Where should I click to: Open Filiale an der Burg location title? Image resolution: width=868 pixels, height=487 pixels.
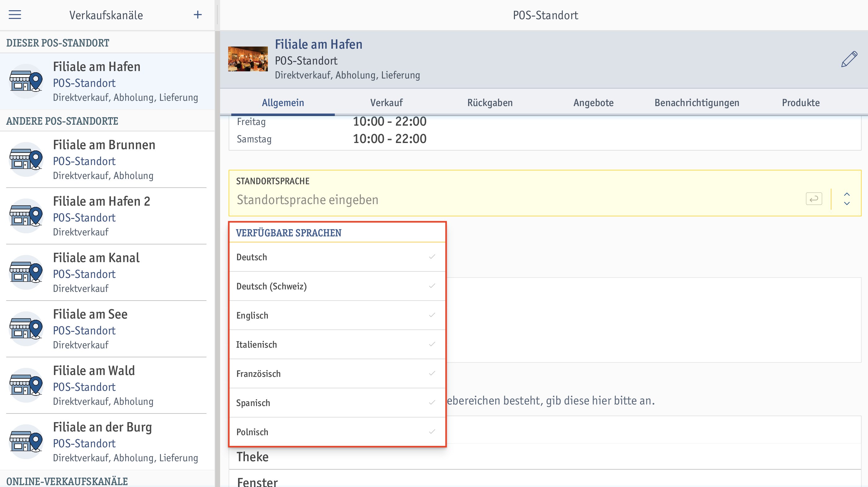click(102, 427)
